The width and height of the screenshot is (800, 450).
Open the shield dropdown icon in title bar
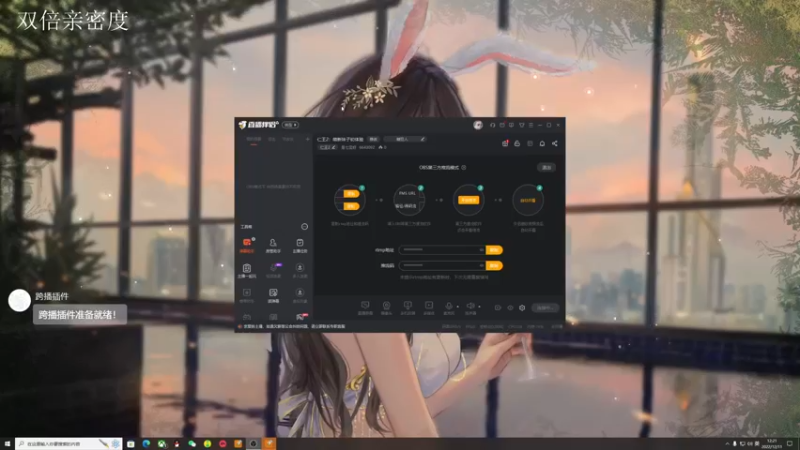pyautogui.click(x=521, y=125)
